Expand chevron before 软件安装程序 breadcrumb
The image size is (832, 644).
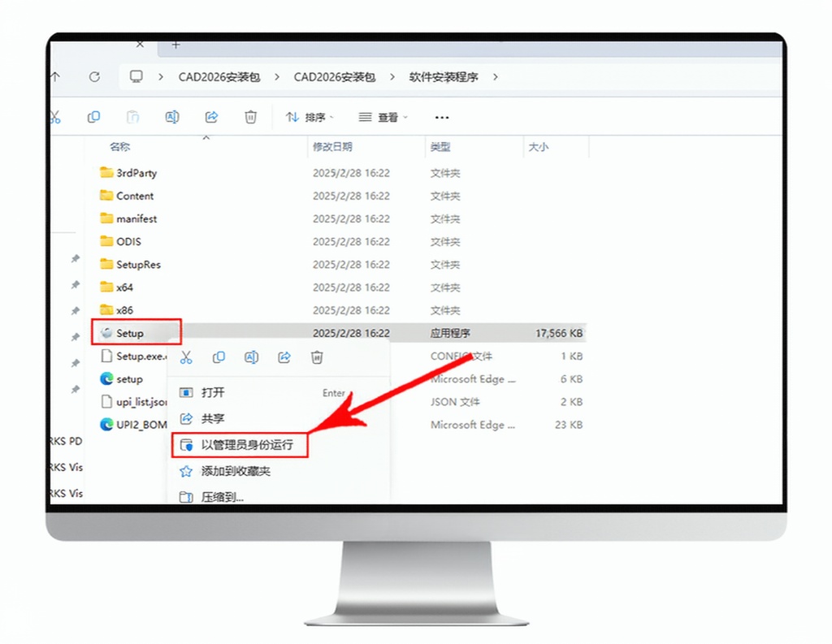pos(392,77)
